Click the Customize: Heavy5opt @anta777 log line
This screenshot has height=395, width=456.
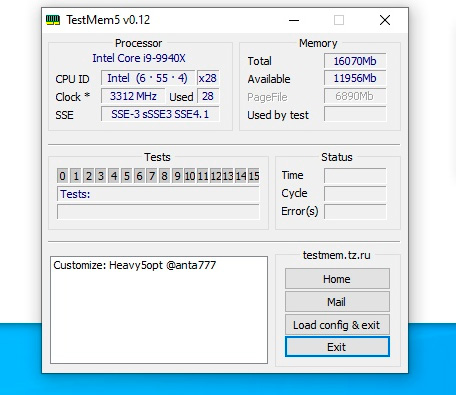point(135,265)
